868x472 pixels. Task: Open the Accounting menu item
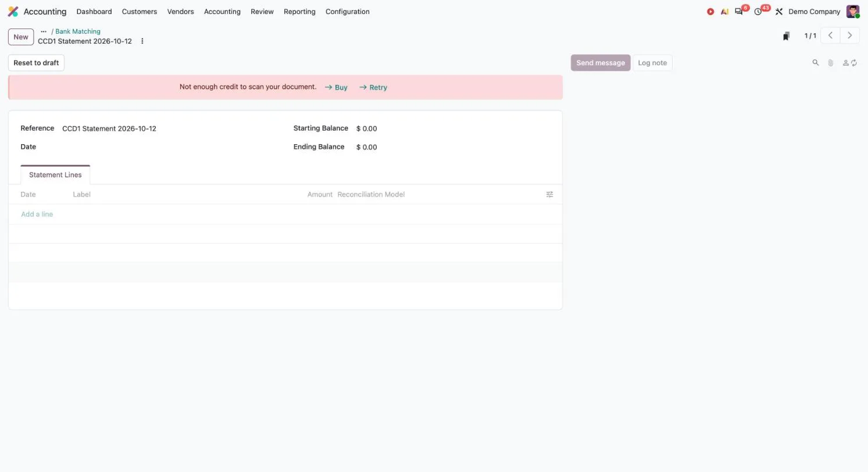point(222,12)
